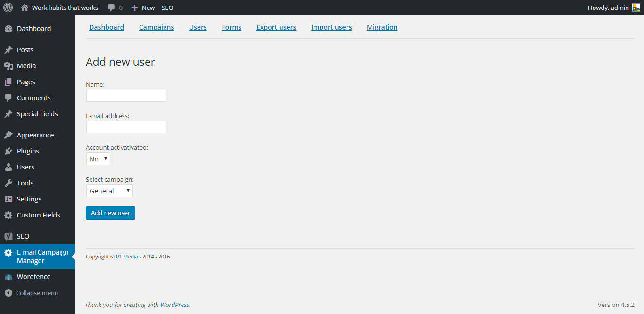Open the Campaigns tab

point(157,27)
